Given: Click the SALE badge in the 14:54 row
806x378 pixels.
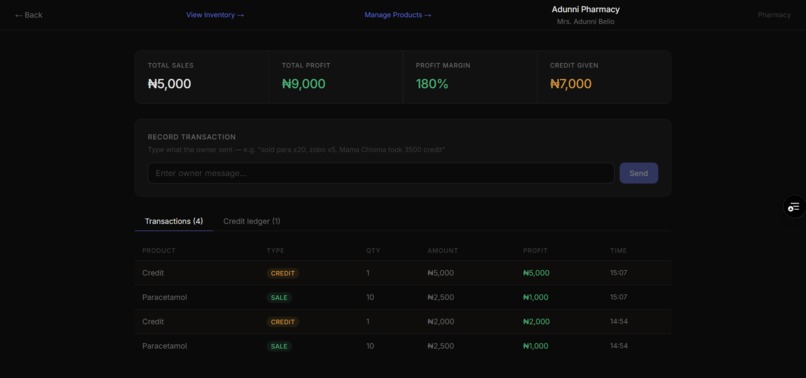Looking at the screenshot, I should point(279,346).
